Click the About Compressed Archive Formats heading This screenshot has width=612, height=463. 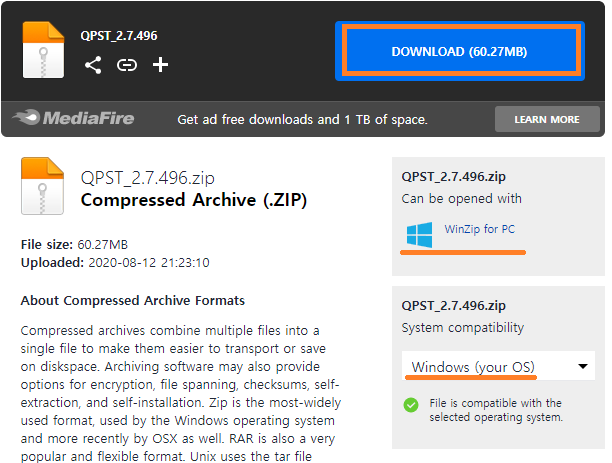tap(133, 301)
